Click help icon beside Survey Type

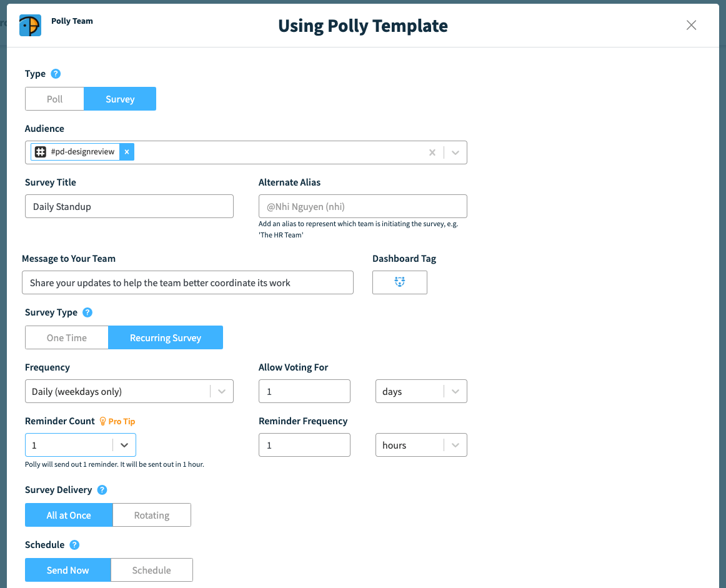pos(87,312)
